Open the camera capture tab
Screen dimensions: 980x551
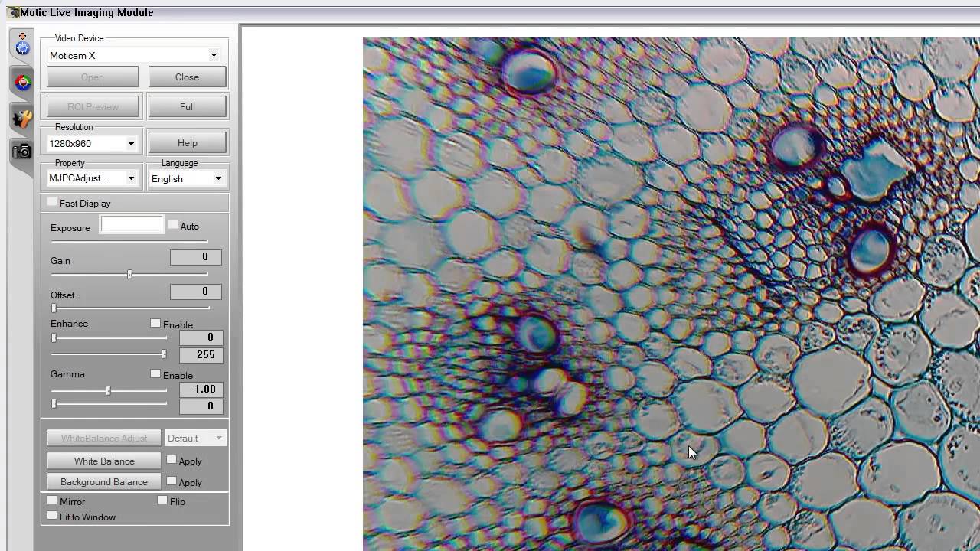pyautogui.click(x=22, y=152)
